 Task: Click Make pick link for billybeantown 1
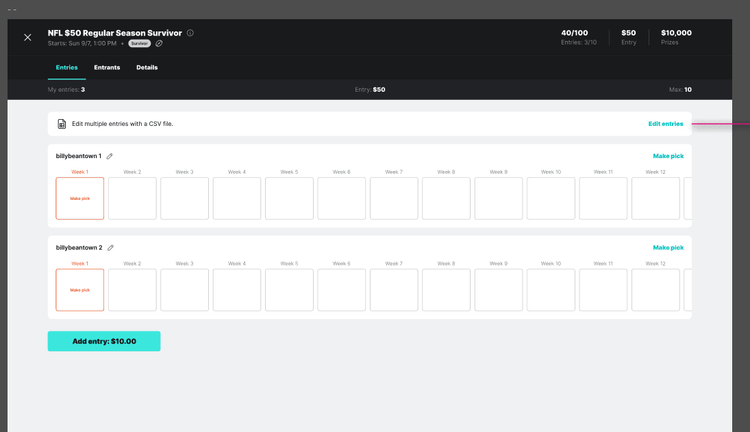pyautogui.click(x=668, y=156)
